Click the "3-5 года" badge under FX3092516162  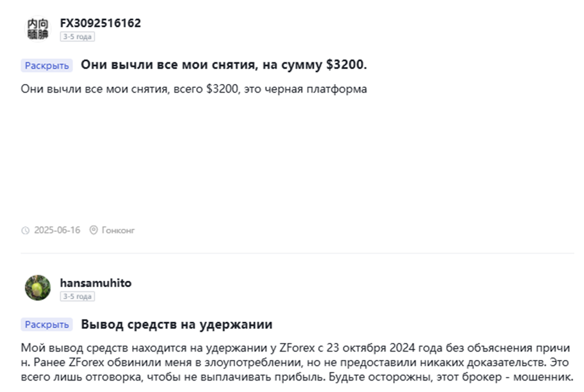click(77, 37)
